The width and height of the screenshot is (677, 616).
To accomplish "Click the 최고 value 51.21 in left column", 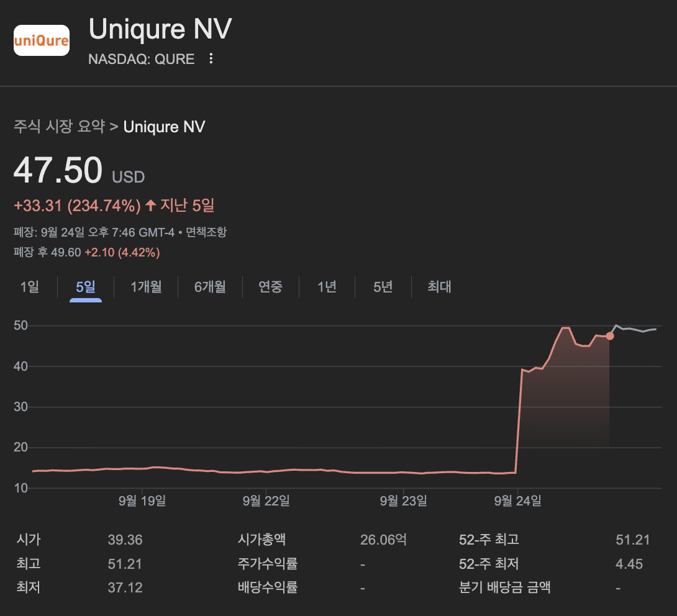I will [125, 564].
